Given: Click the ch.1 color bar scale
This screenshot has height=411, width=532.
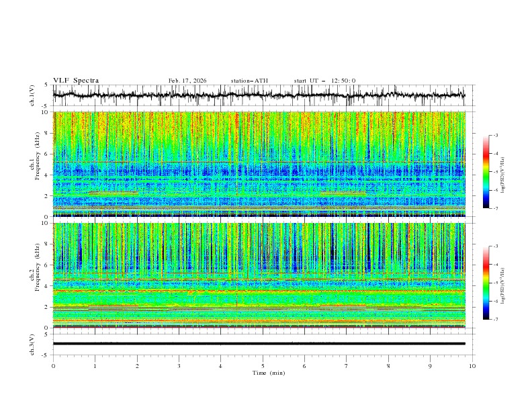Looking at the screenshot, I should [486, 172].
